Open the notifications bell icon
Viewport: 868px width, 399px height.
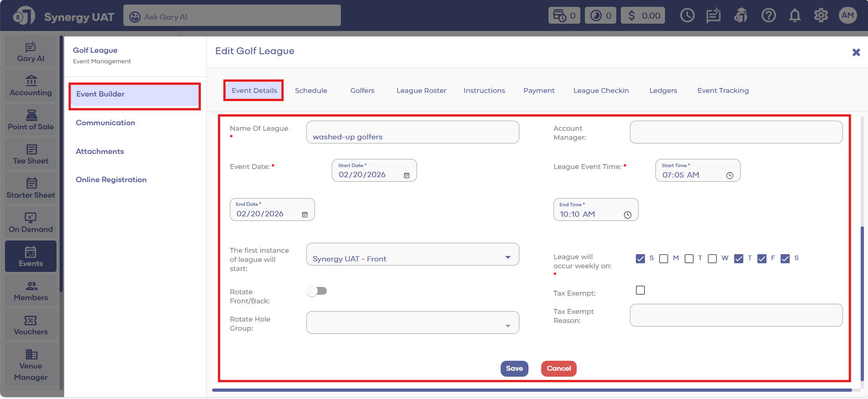[795, 16]
